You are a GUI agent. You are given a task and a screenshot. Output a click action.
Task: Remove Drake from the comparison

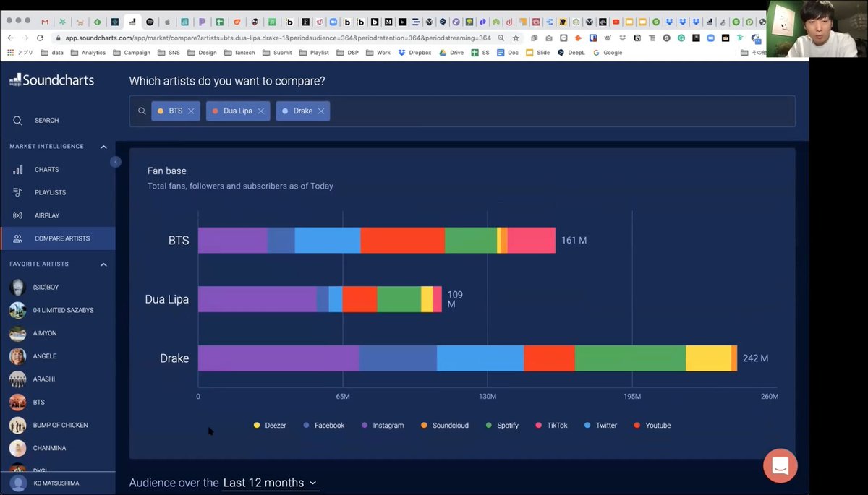pyautogui.click(x=320, y=111)
